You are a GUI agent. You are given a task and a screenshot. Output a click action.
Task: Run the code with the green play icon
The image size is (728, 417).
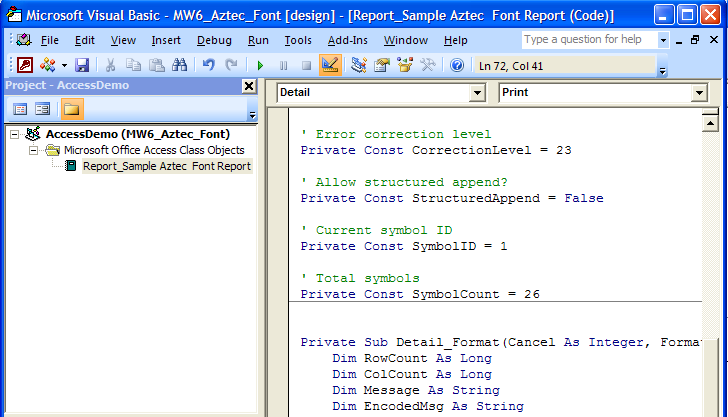click(x=260, y=65)
